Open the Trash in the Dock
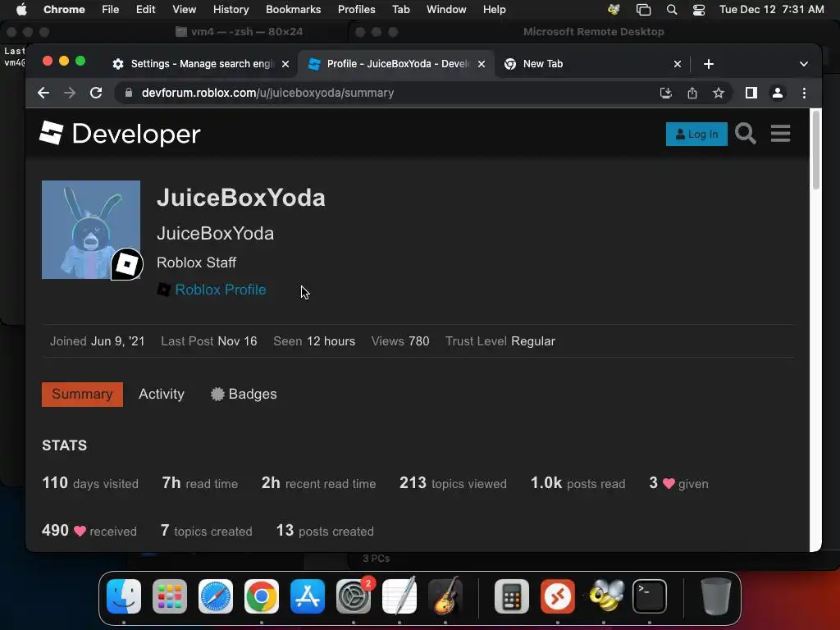This screenshot has width=840, height=630. (715, 596)
